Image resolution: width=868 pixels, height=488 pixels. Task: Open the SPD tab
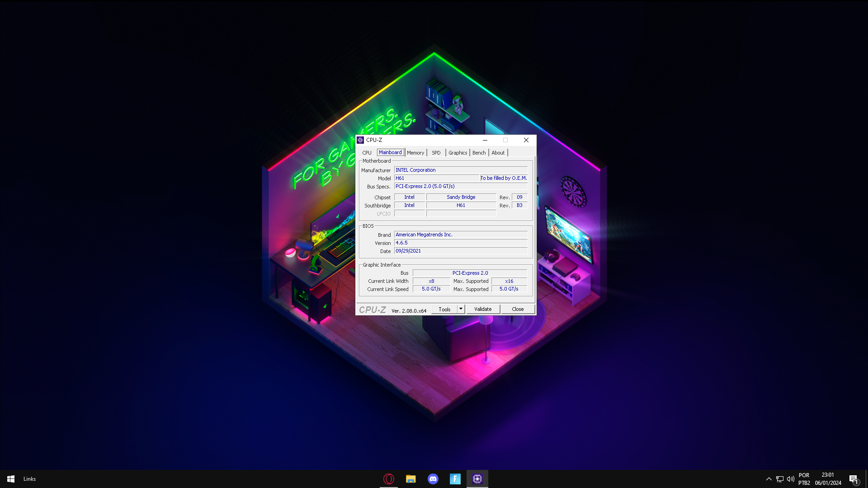tap(436, 153)
